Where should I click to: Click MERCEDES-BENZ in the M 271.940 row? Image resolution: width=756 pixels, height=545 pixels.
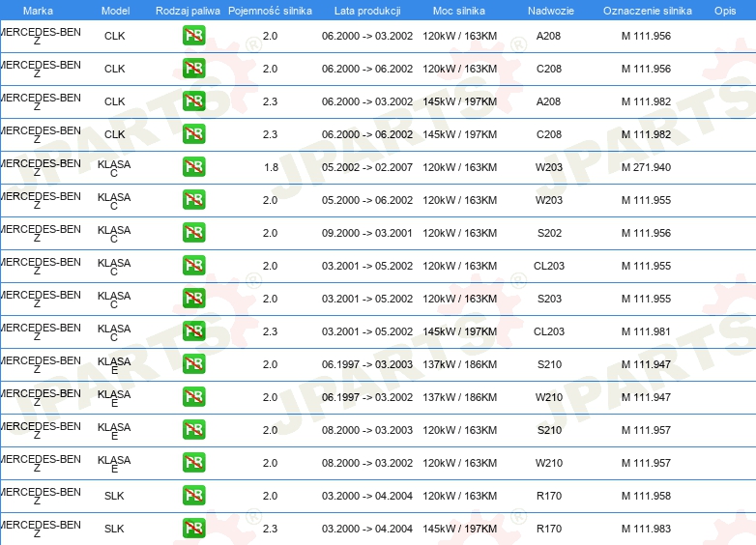(x=41, y=167)
